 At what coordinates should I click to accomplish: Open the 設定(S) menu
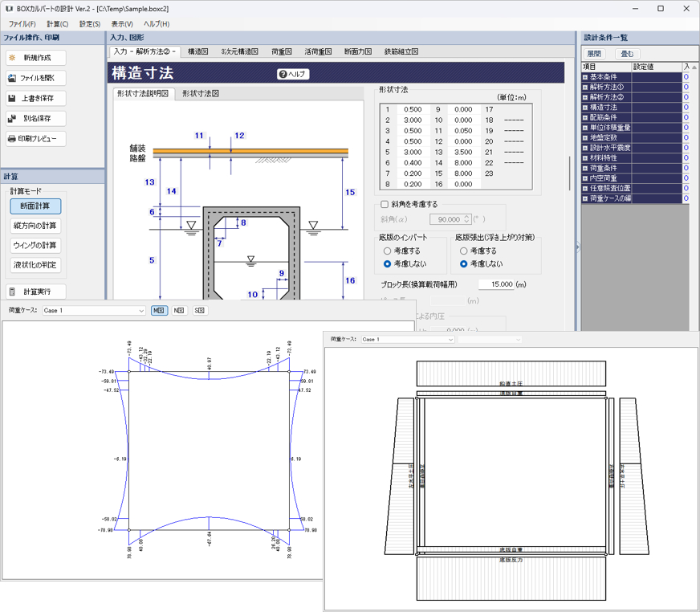90,24
